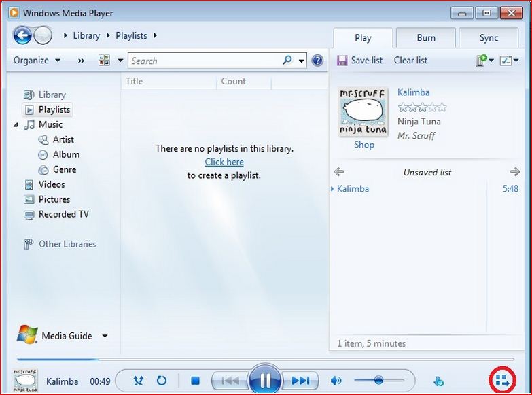Switch to the Burn tab
The image size is (532, 395).
pyautogui.click(x=426, y=37)
